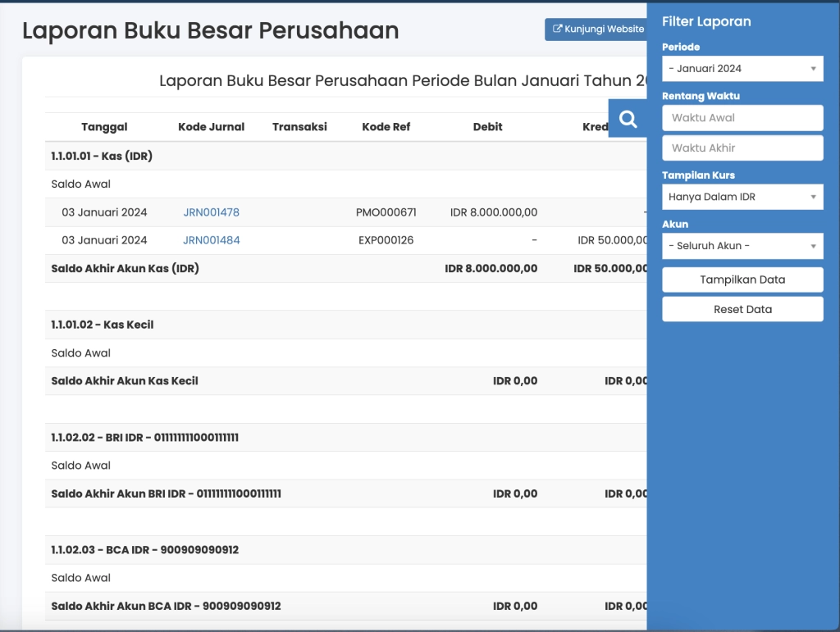Image resolution: width=840 pixels, height=632 pixels.
Task: Focus the Waktu Awal input field
Action: pyautogui.click(x=742, y=118)
